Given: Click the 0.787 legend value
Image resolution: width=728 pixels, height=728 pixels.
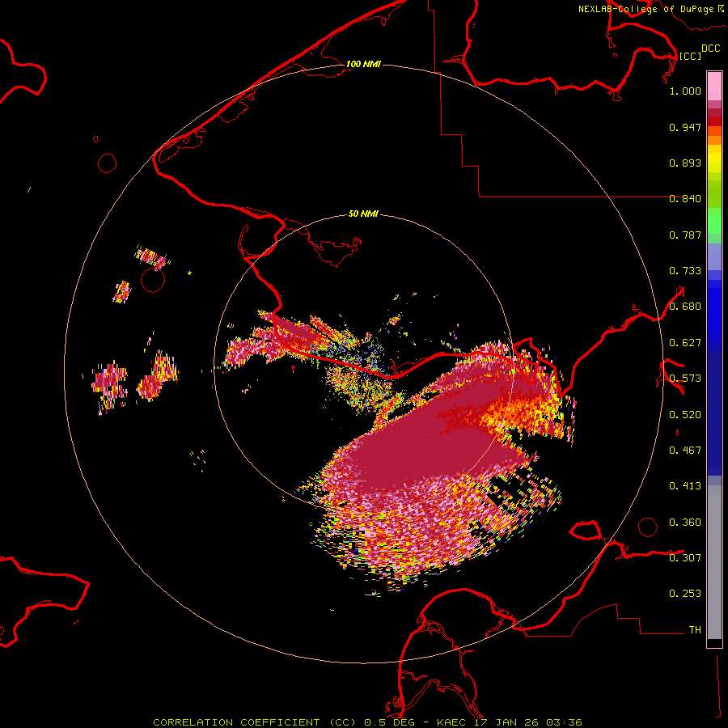Looking at the screenshot, I should pos(685,235).
